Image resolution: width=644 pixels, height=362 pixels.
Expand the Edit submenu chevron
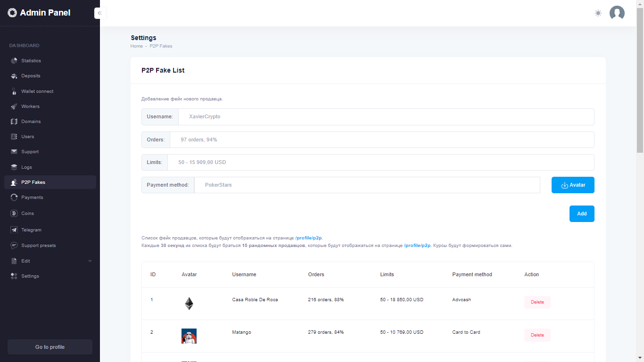(90, 261)
